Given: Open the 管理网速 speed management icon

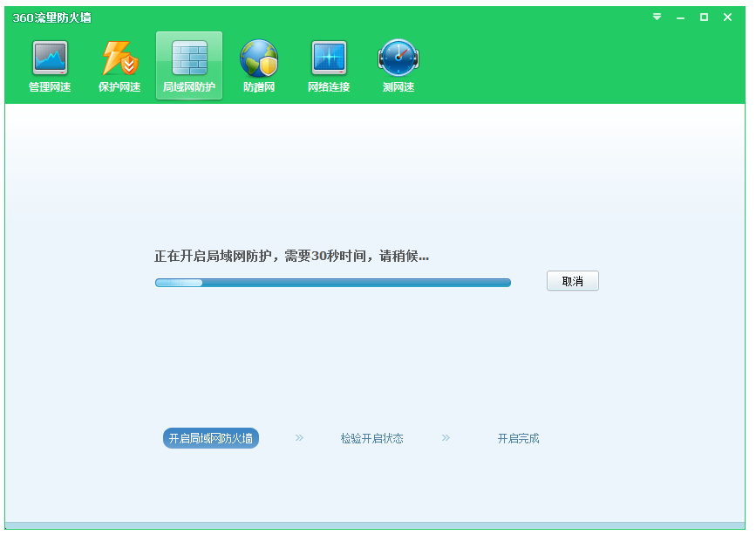Looking at the screenshot, I should [x=50, y=65].
